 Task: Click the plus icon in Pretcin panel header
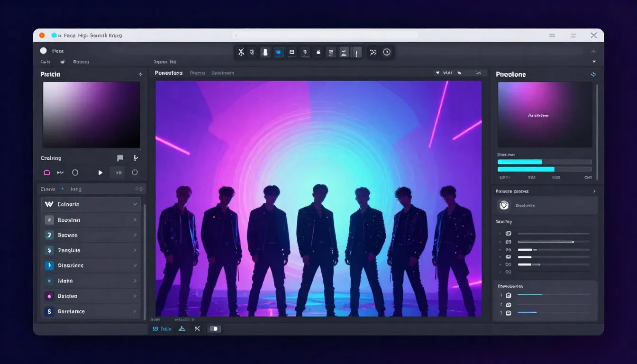pyautogui.click(x=140, y=74)
